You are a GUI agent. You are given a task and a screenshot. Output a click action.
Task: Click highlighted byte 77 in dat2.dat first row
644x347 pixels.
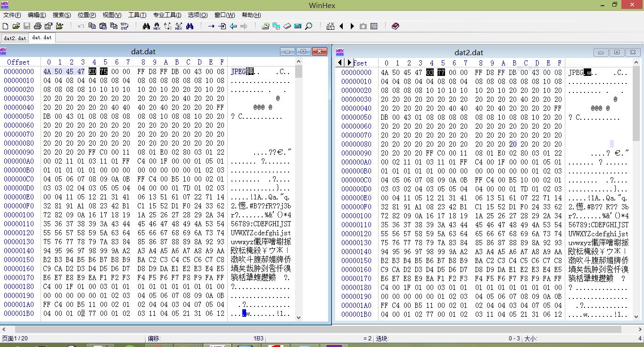click(x=441, y=73)
